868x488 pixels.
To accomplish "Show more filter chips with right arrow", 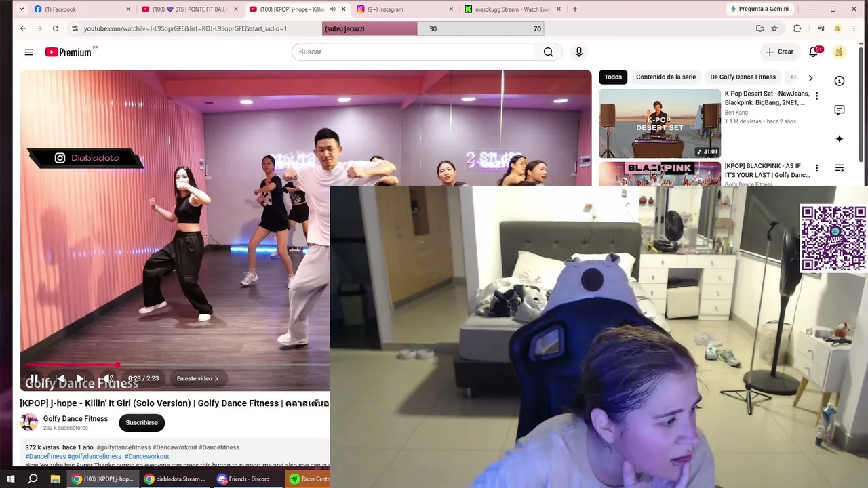I will [x=810, y=78].
